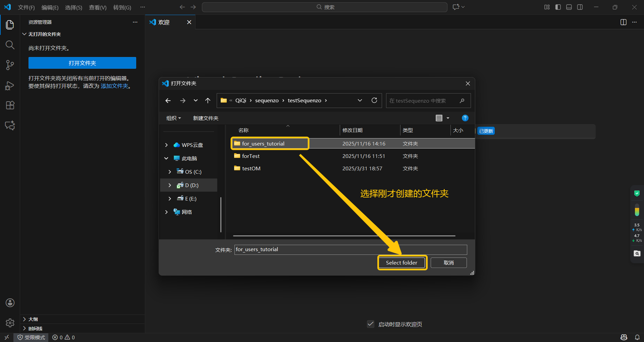Click the split editor icon
This screenshot has height=342, width=644.
623,22
